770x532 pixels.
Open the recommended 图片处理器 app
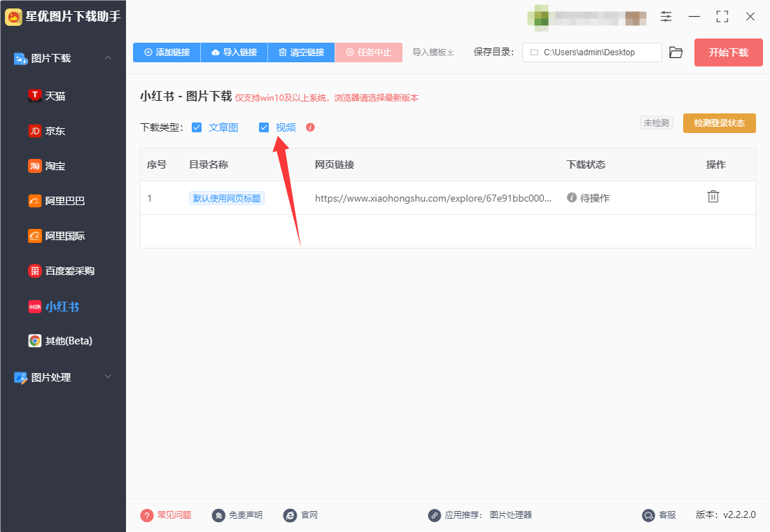click(x=511, y=514)
